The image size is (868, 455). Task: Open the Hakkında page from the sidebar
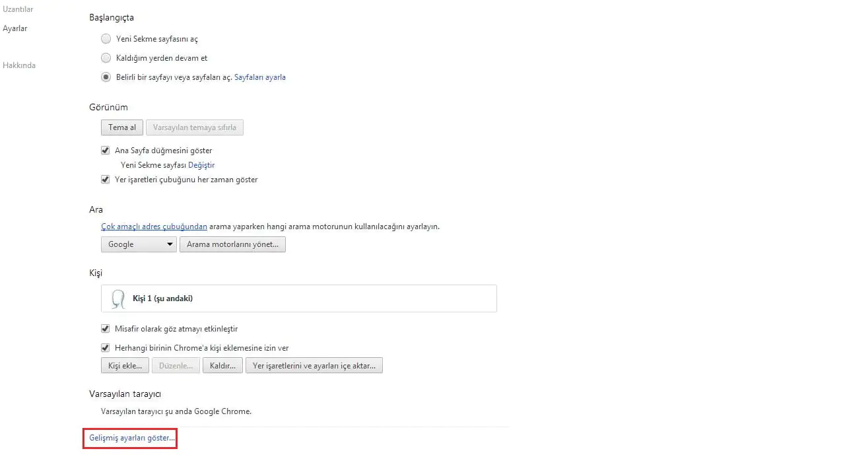19,65
